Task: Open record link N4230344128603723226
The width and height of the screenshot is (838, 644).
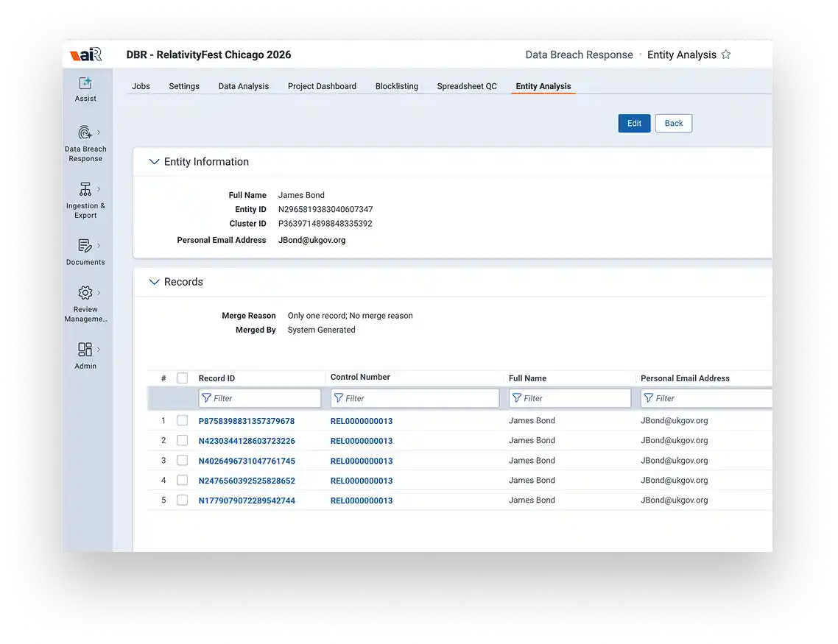Action: click(247, 441)
